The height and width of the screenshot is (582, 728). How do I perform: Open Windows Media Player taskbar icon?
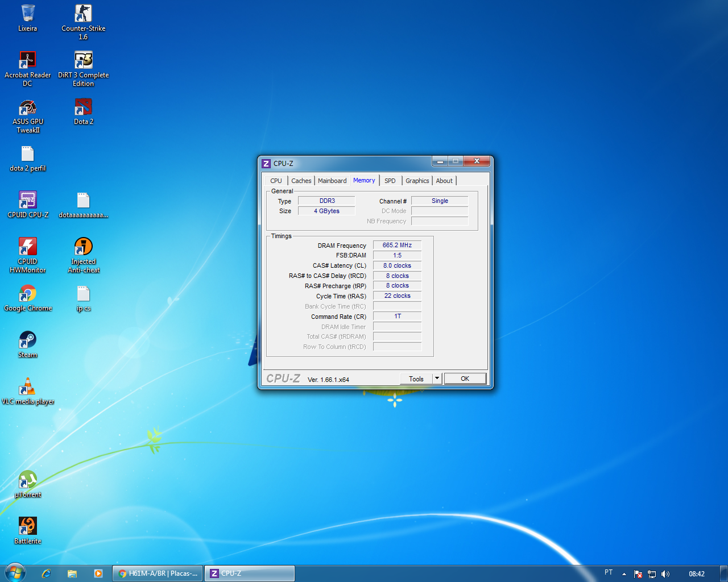[x=98, y=573]
